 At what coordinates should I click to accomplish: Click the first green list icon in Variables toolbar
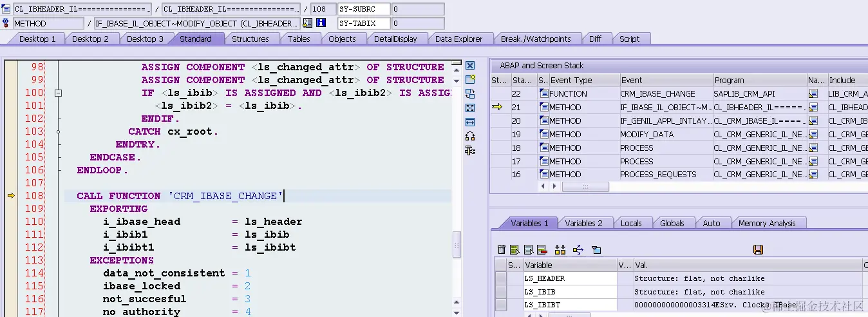pyautogui.click(x=514, y=249)
